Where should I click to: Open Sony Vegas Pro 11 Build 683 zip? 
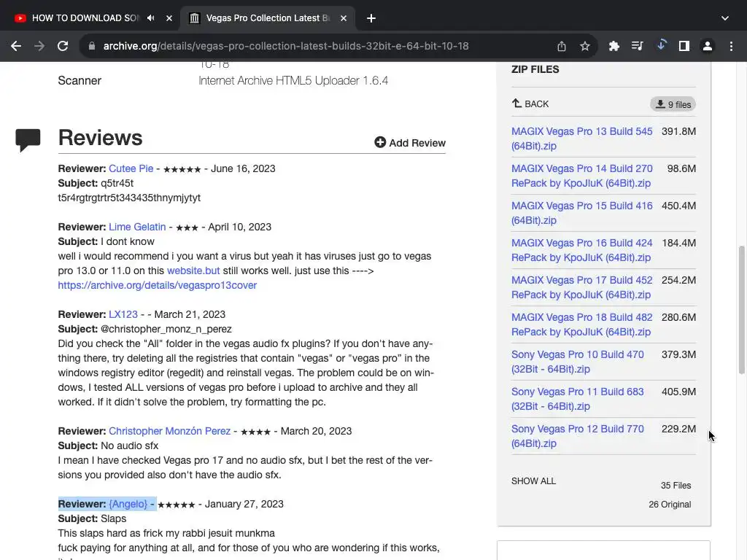tap(578, 399)
